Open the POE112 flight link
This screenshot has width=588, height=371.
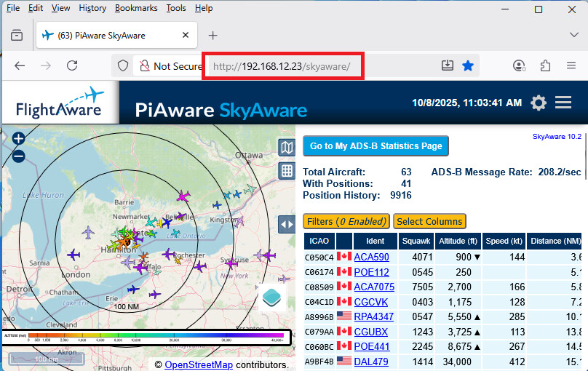371,272
